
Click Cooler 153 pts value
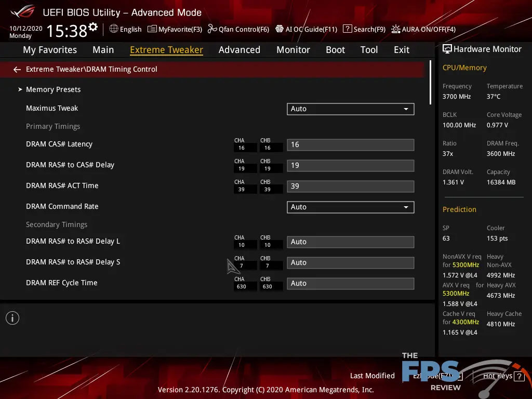[x=497, y=238]
